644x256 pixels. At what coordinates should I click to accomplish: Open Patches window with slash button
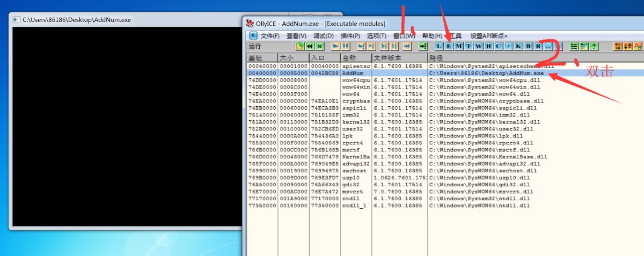[x=508, y=46]
